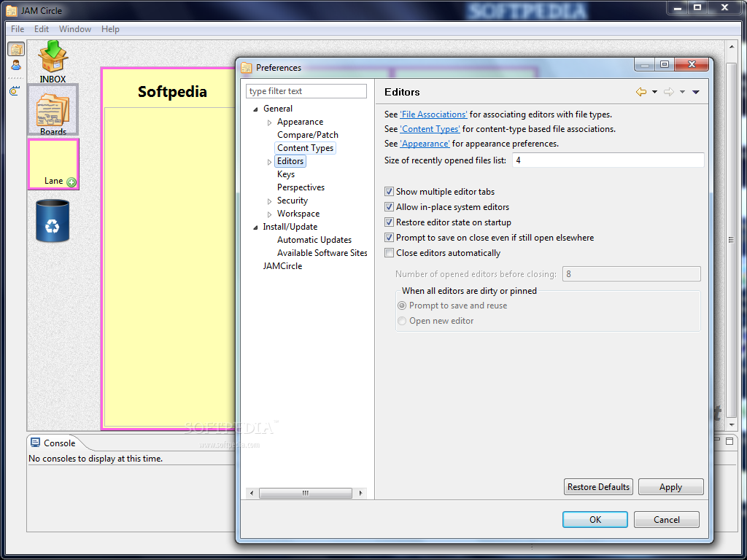Image resolution: width=747 pixels, height=560 pixels.
Task: Click the Softpedia board title
Action: pyautogui.click(x=172, y=91)
